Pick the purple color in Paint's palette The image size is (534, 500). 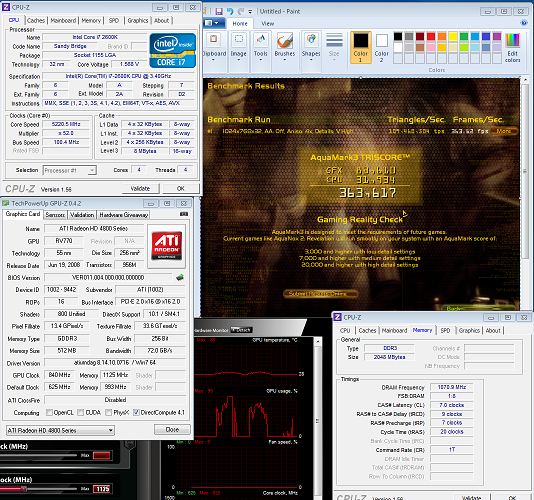point(497,36)
